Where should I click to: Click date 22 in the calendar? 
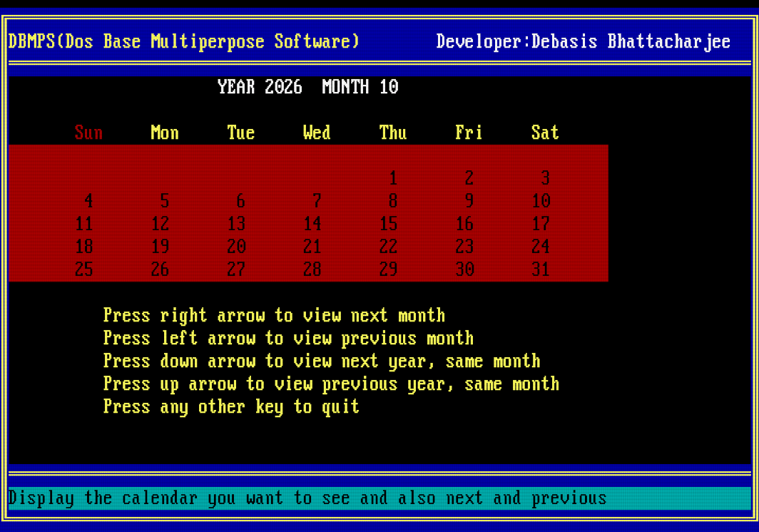[x=389, y=247]
